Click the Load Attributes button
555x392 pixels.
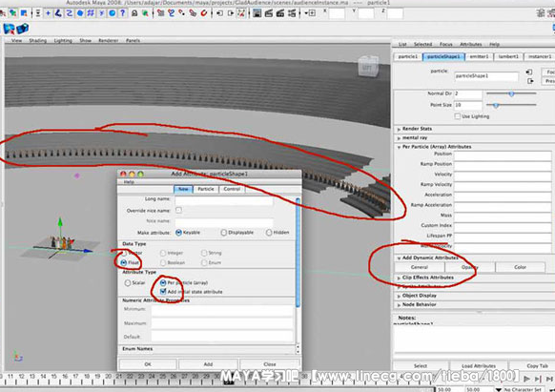point(479,366)
